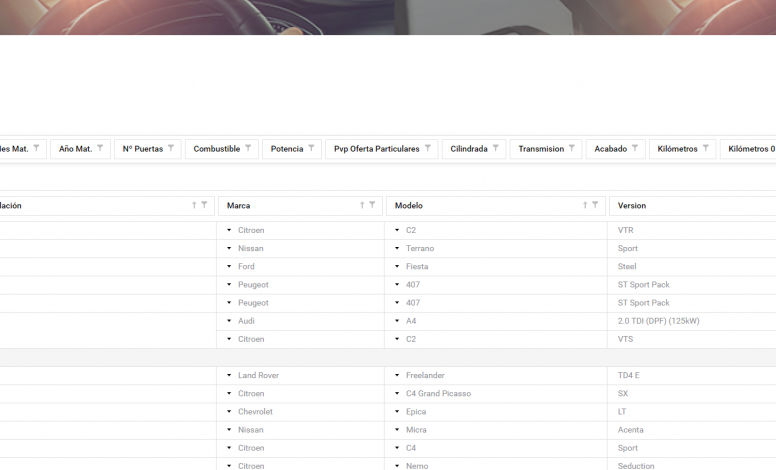Sort the Modelo column using arrow icon
This screenshot has height=470, width=776.
[x=585, y=205]
